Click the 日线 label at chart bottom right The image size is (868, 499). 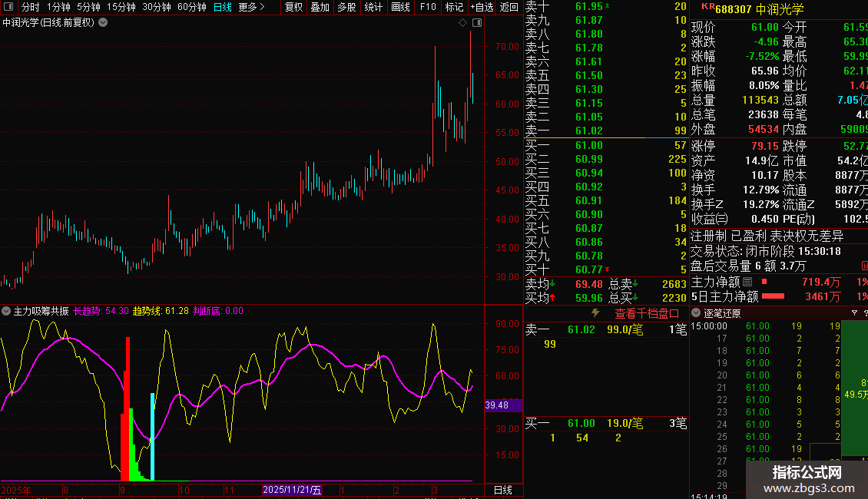pyautogui.click(x=502, y=490)
